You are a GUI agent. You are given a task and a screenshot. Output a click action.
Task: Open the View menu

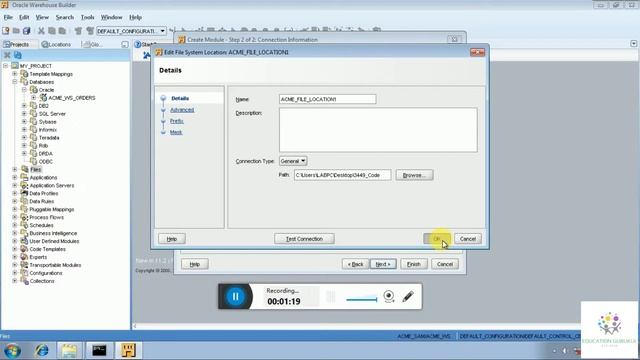coord(42,17)
